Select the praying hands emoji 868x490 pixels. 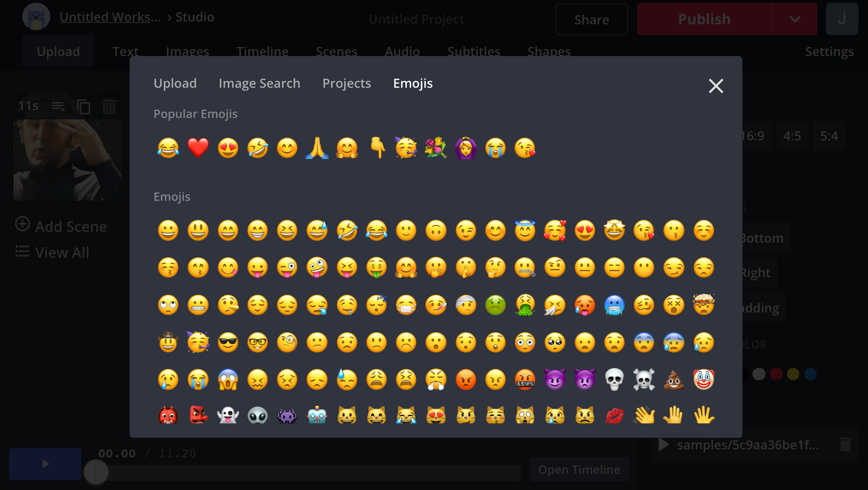point(316,148)
